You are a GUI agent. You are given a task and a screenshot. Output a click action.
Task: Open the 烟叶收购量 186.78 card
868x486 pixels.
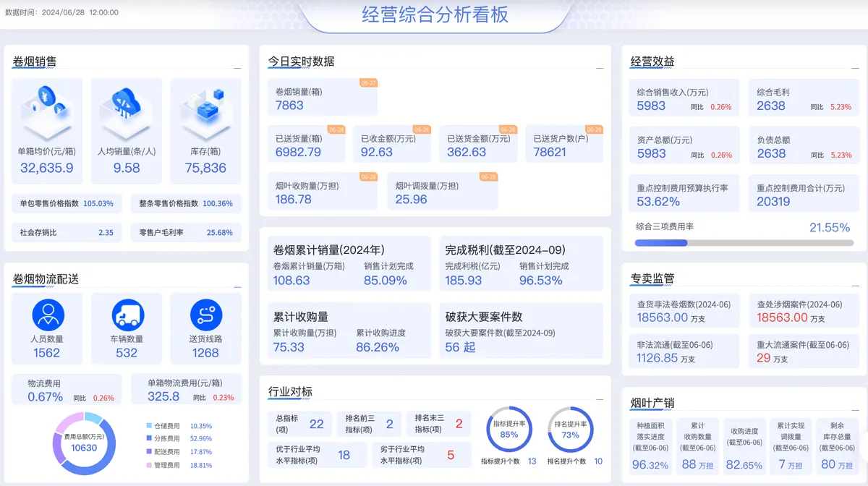point(323,191)
